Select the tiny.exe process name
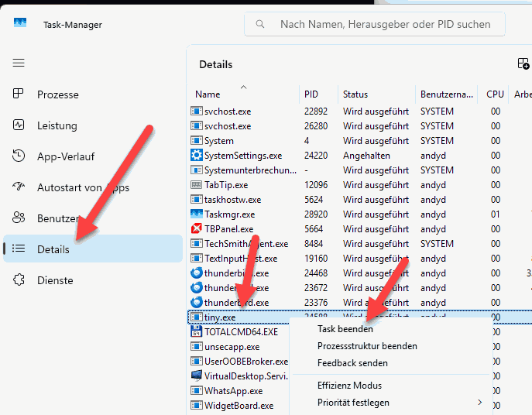Screen dimensions: 532x415 (220, 317)
